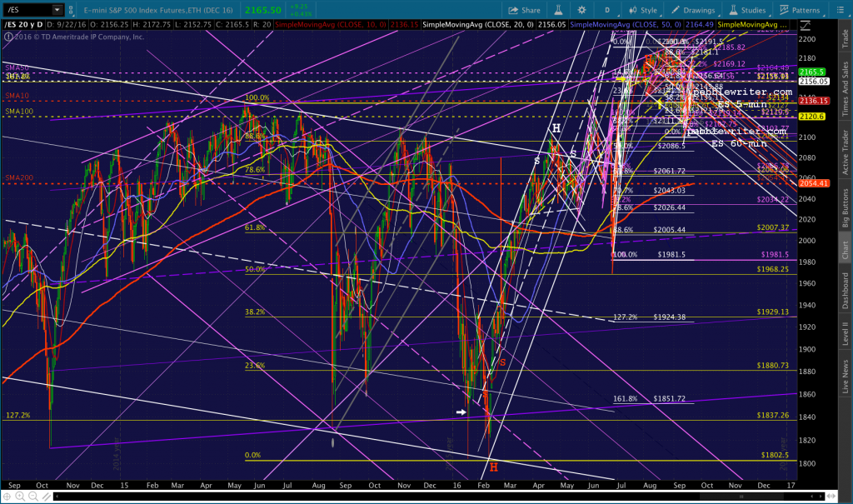Click the green 2165.5 price bubble
The width and height of the screenshot is (853, 504).
coord(811,72)
